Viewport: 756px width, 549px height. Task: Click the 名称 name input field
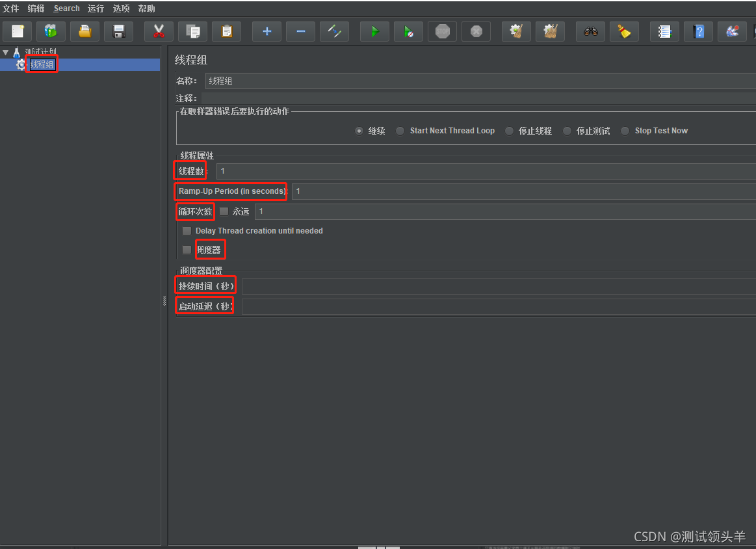tap(480, 81)
